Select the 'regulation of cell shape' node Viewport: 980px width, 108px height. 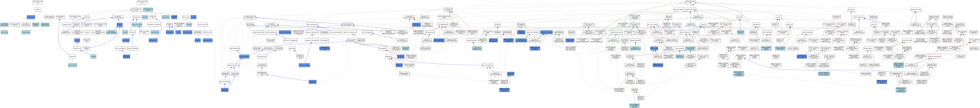point(406,48)
